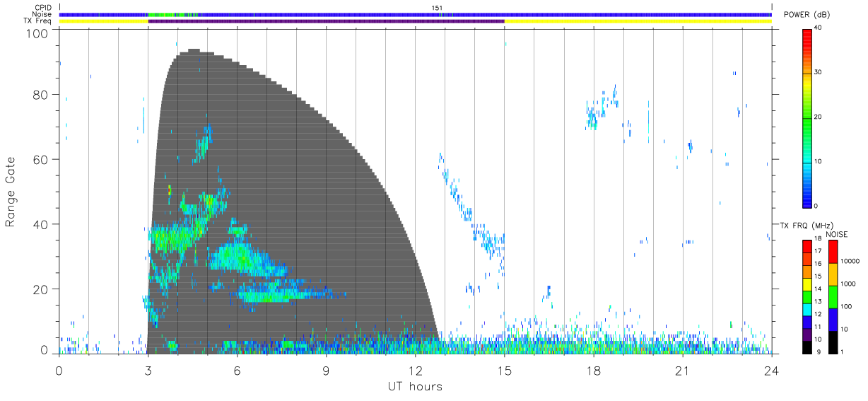This screenshot has width=868, height=401.
Task: Select the 'CPID' label at top left
Action: click(x=44, y=8)
